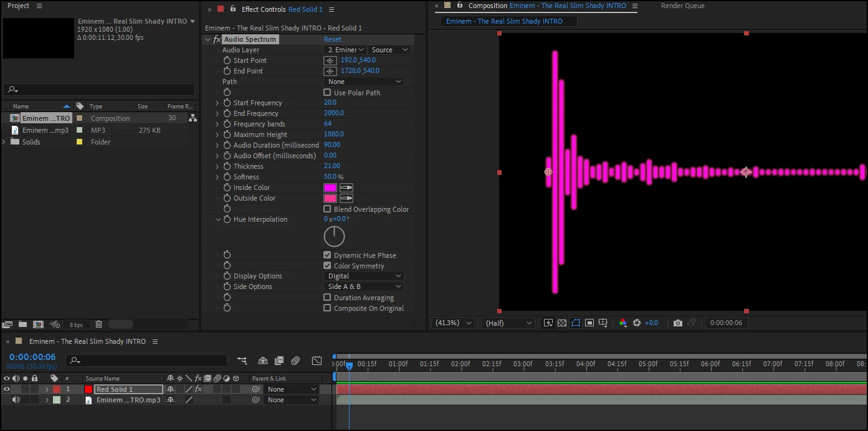The width and height of the screenshot is (868, 431).
Task: Open Outside Color swatch
Action: 330,198
